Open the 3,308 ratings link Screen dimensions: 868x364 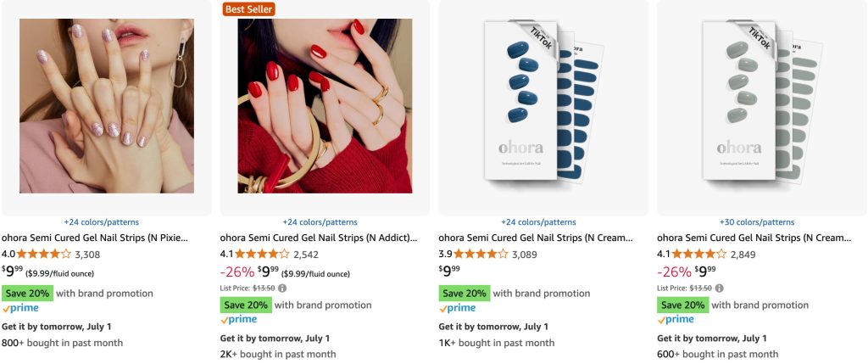pos(87,254)
